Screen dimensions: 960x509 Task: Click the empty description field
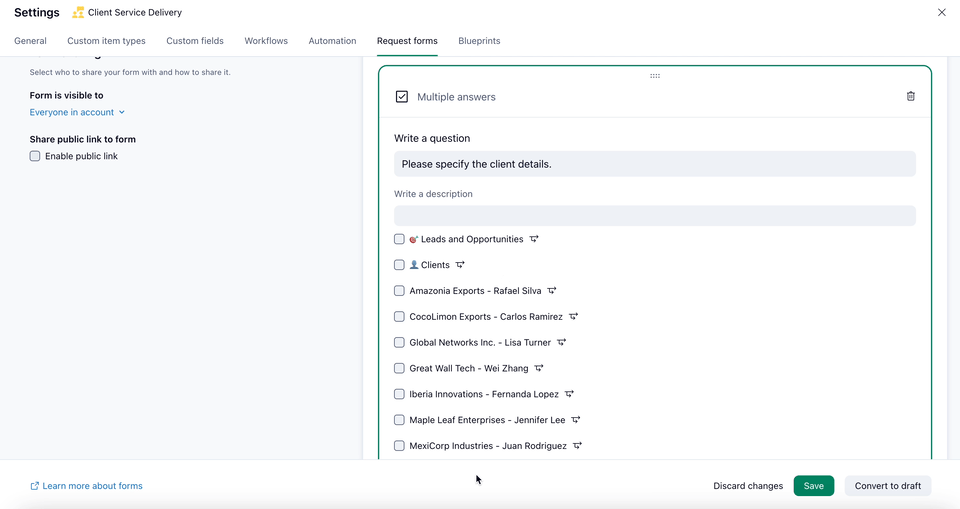click(654, 216)
